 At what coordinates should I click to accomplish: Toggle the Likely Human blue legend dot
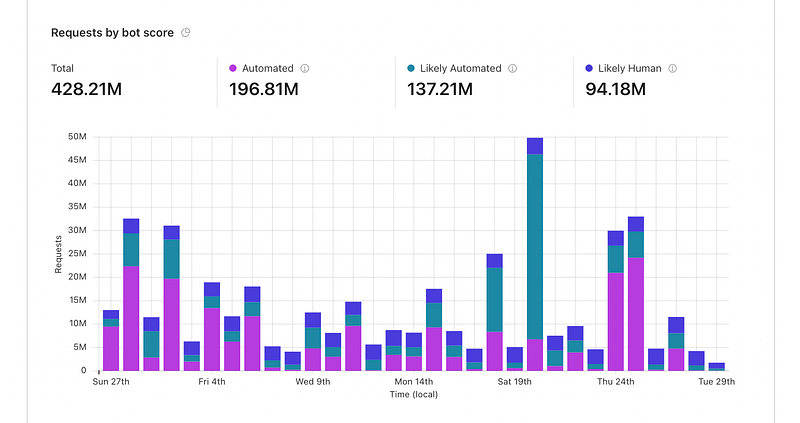tap(589, 68)
